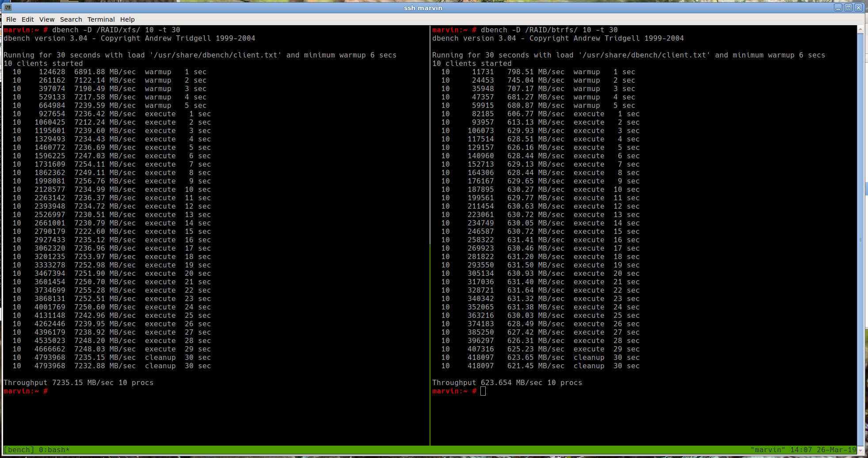Click the 'dbench -D /RAID/btrfs/ 10 -t 30' command
This screenshot has width=868, height=458.
click(x=549, y=30)
